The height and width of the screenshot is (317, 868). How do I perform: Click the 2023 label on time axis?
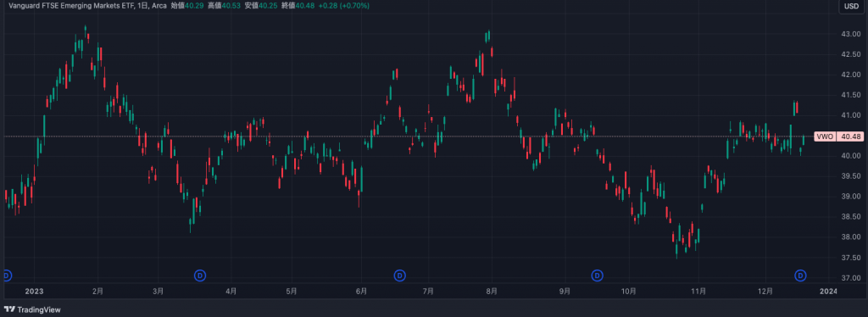(x=34, y=291)
